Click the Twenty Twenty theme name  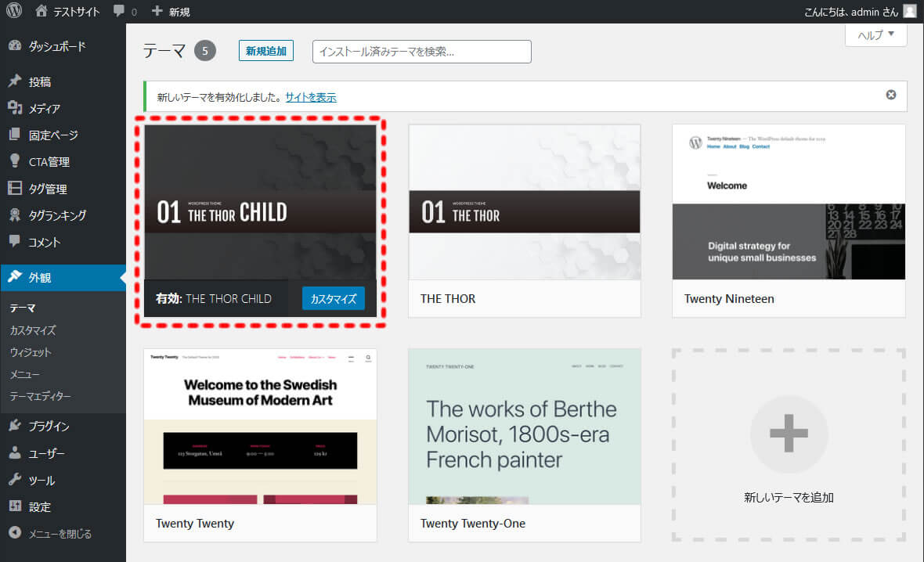[194, 523]
